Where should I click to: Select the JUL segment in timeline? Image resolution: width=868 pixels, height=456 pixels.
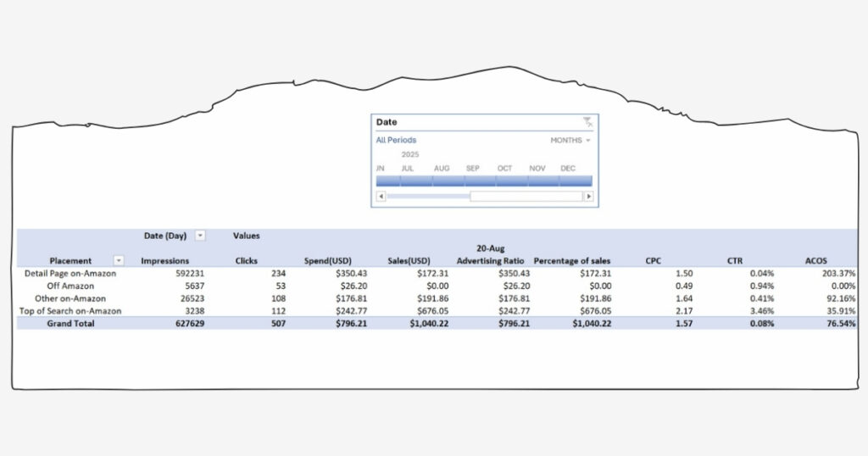(x=408, y=181)
